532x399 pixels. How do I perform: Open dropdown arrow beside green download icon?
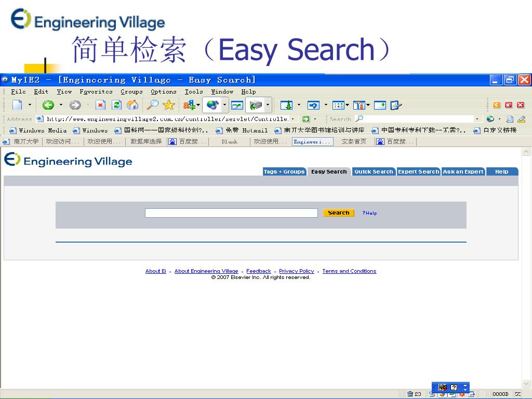(299, 105)
